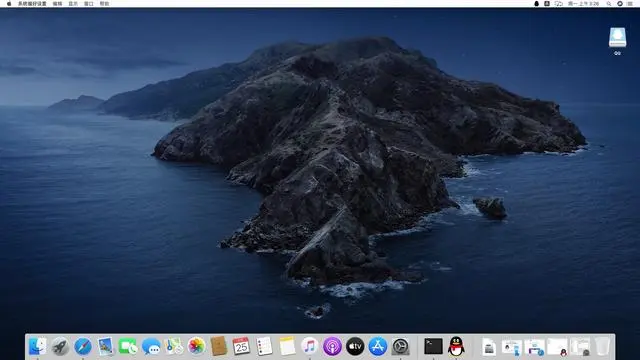Open Safari compass icon in dock
The width and height of the screenshot is (640, 360).
(x=83, y=347)
